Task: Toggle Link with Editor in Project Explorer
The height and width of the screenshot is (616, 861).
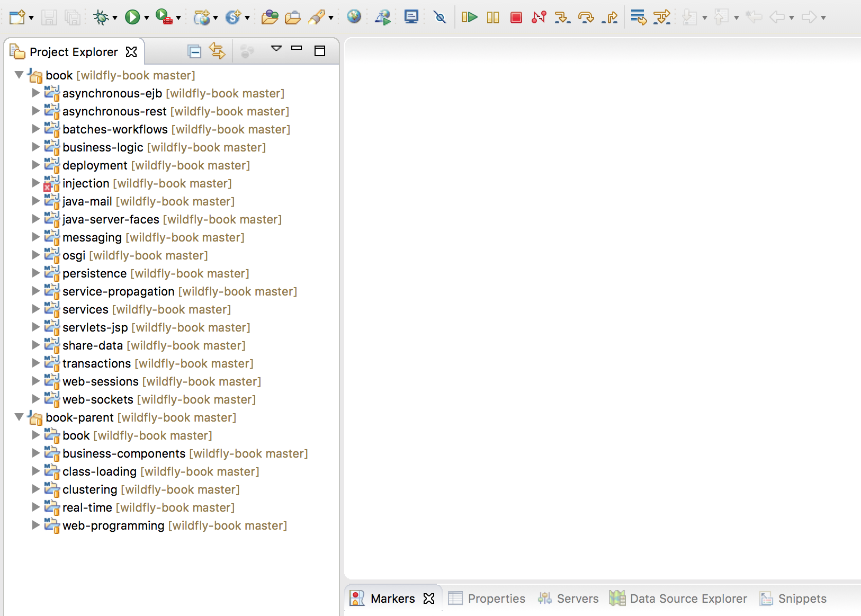Action: point(217,51)
